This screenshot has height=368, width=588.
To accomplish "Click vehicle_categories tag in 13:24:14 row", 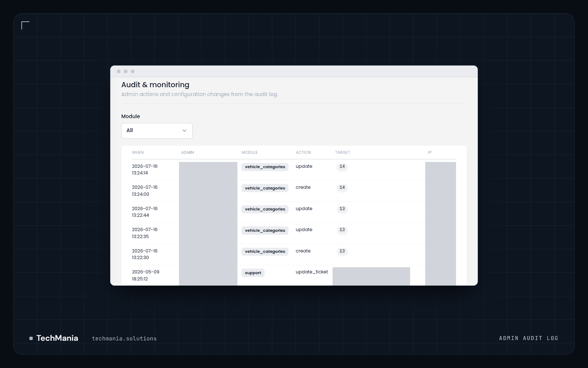I will 265,167.
